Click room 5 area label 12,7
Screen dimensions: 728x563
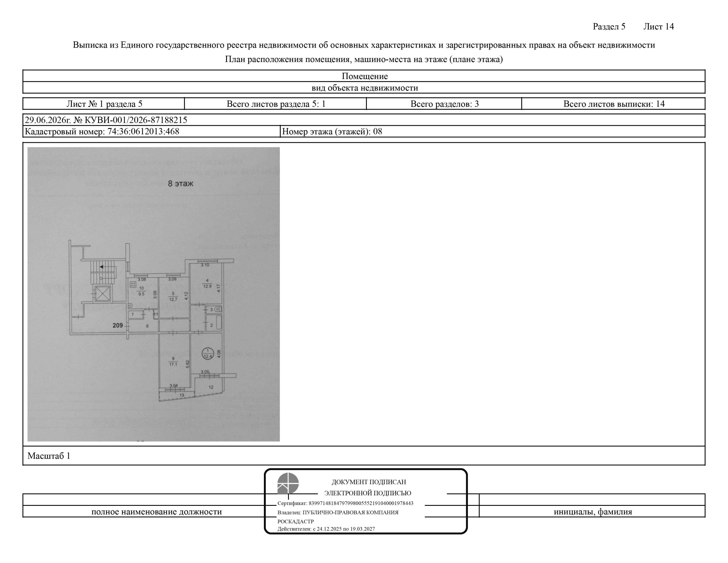pos(173,300)
